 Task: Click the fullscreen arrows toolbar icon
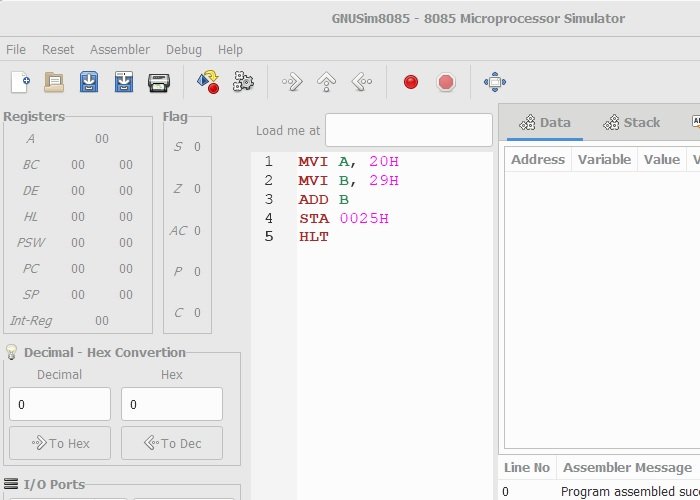coord(495,82)
